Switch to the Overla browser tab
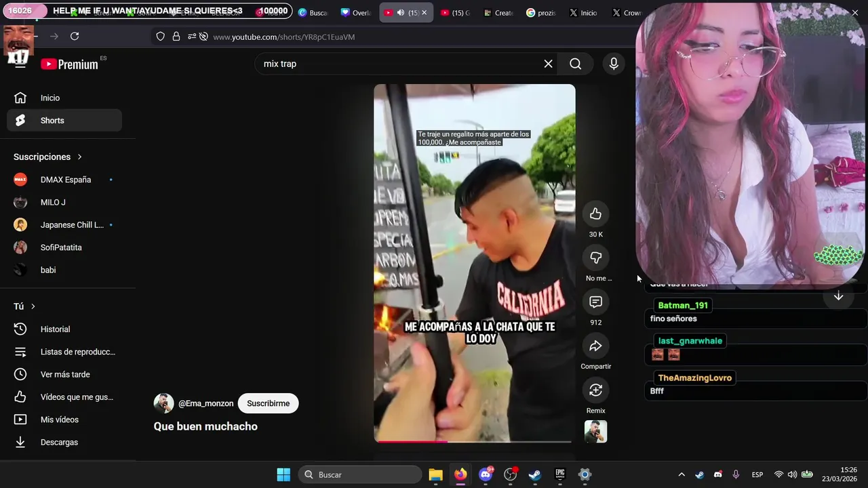The image size is (868, 488). coord(356,13)
